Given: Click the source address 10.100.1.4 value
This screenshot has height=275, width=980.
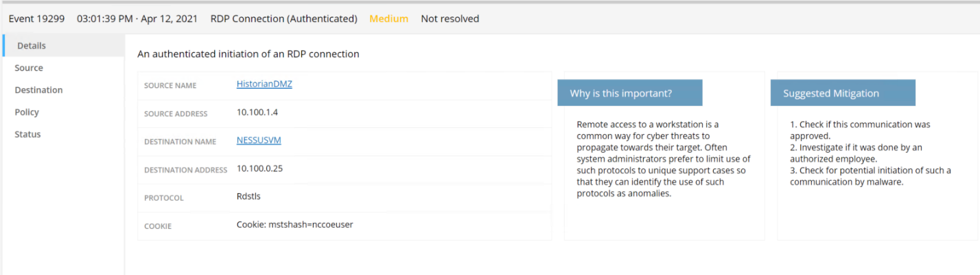Looking at the screenshot, I should (x=257, y=112).
